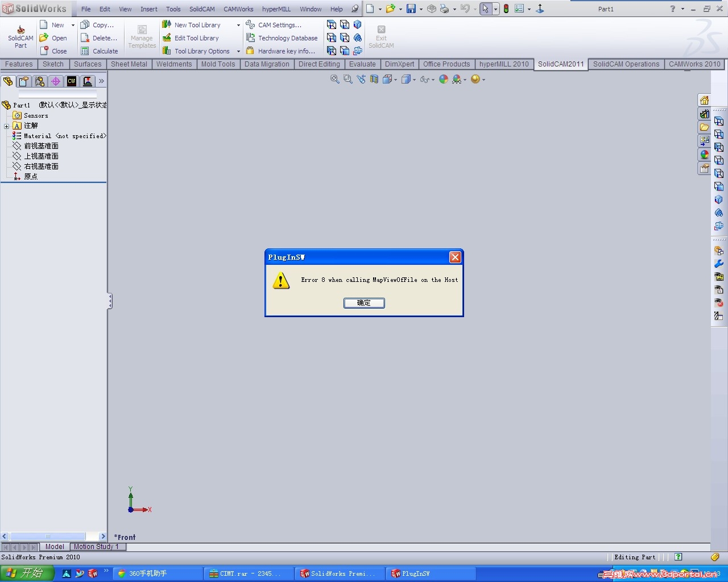Open the DimXpertManager crosshair tab

56,81
